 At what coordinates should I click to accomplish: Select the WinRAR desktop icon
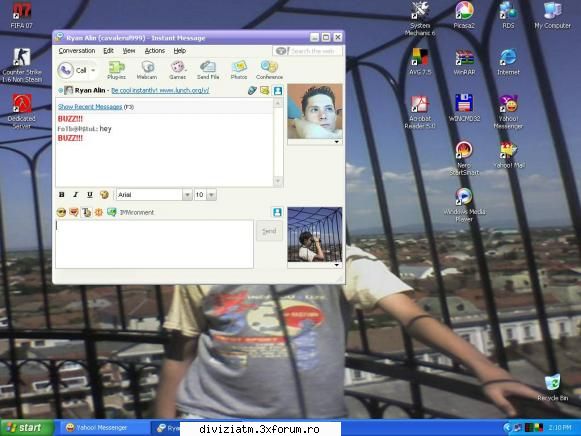[464, 62]
